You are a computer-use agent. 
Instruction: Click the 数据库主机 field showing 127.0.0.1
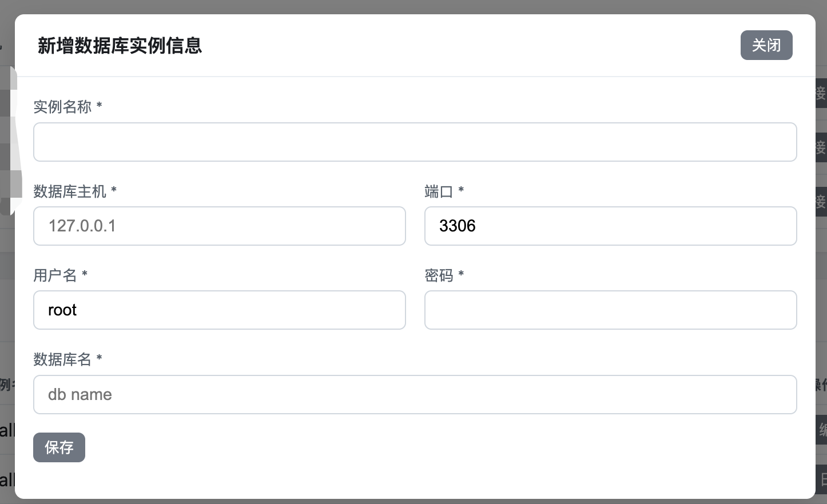click(219, 226)
